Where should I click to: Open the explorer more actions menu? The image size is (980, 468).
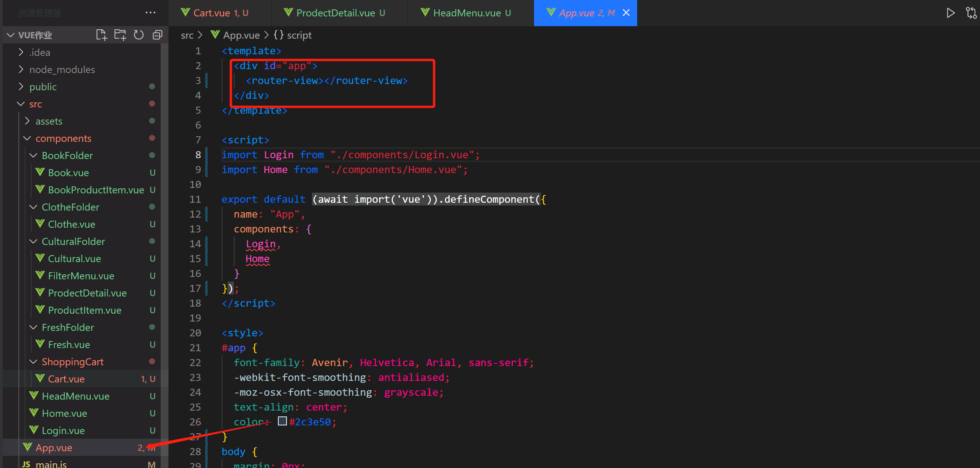[x=150, y=13]
